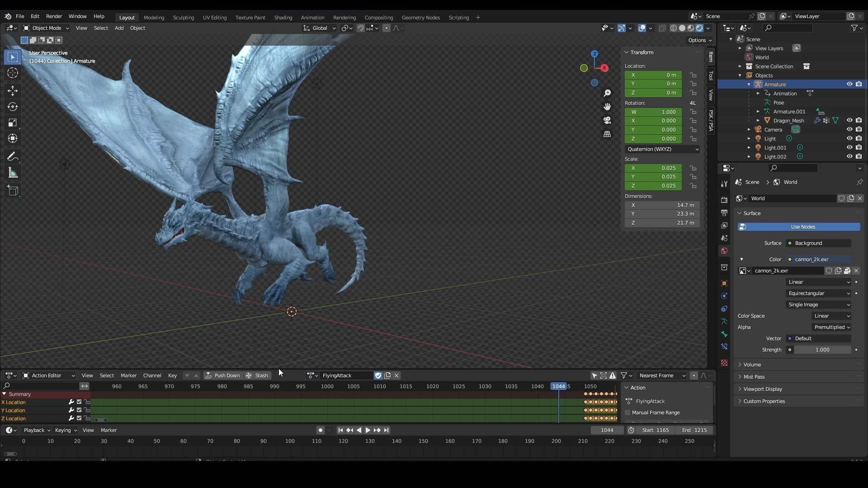Open the Premultiplied alpha dropdown
This screenshot has height=488, width=868.
tap(832, 327)
